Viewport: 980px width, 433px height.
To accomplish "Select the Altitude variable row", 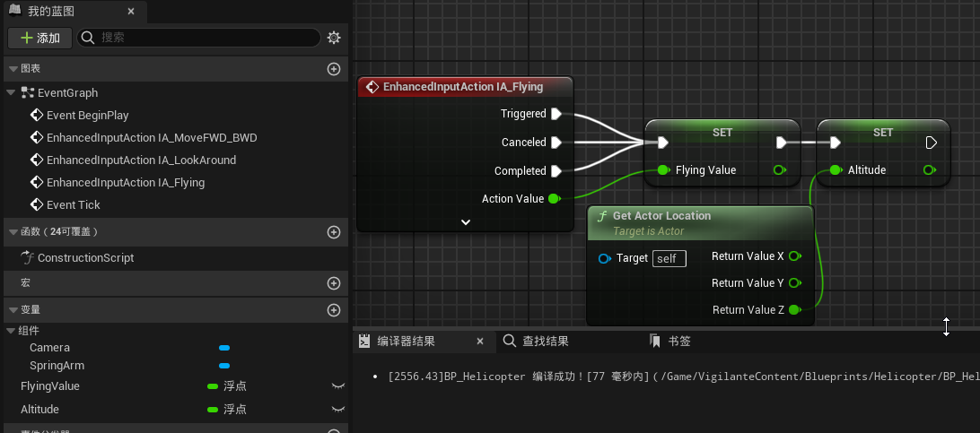I will coord(176,410).
